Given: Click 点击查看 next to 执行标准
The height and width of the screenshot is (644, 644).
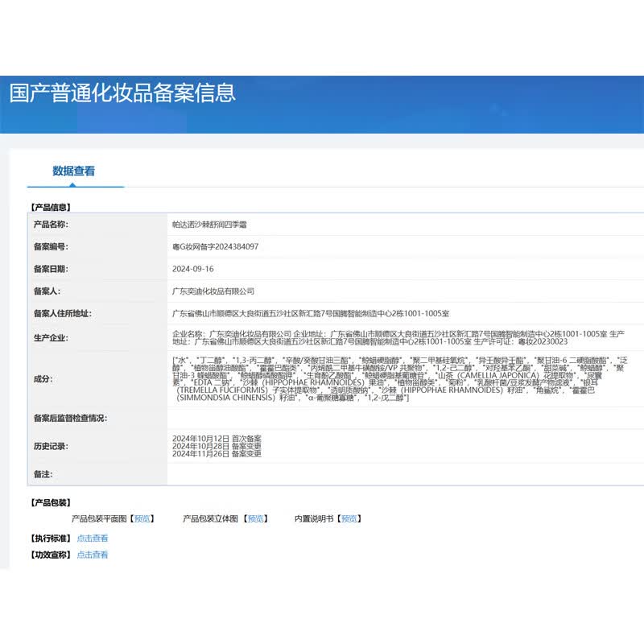Looking at the screenshot, I should coord(93,538).
